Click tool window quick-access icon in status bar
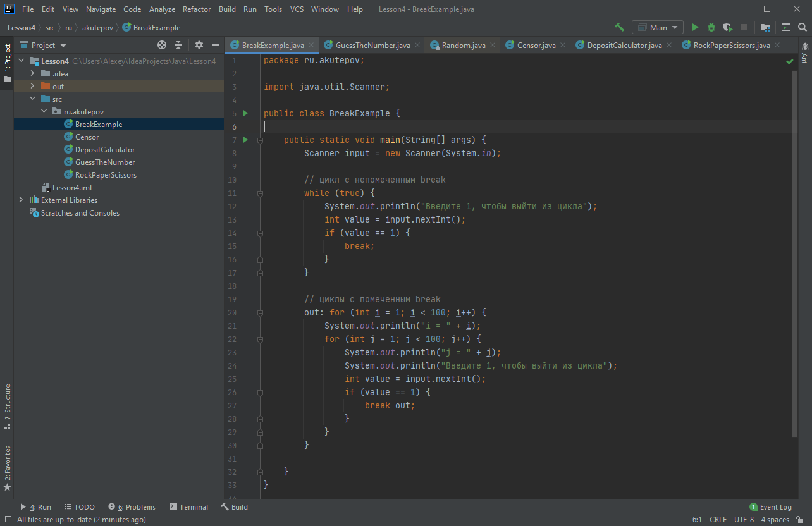This screenshot has height=526, width=812. pos(7,520)
